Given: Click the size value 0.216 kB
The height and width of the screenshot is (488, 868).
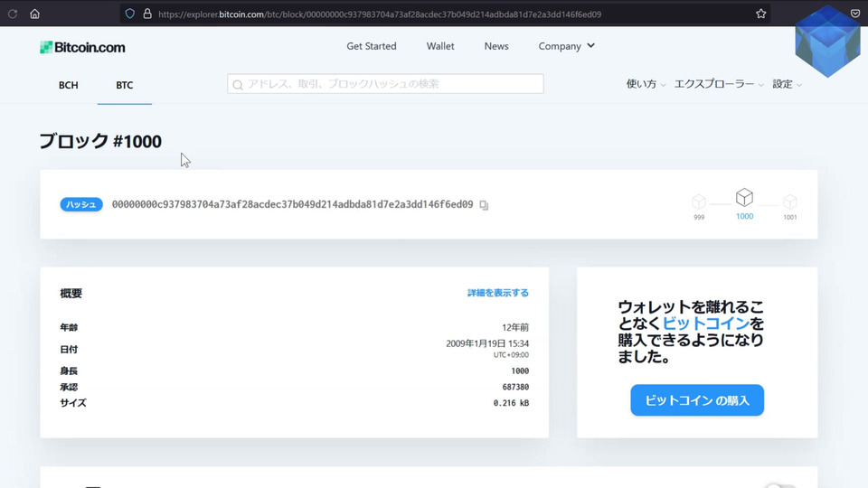Looking at the screenshot, I should [x=511, y=403].
